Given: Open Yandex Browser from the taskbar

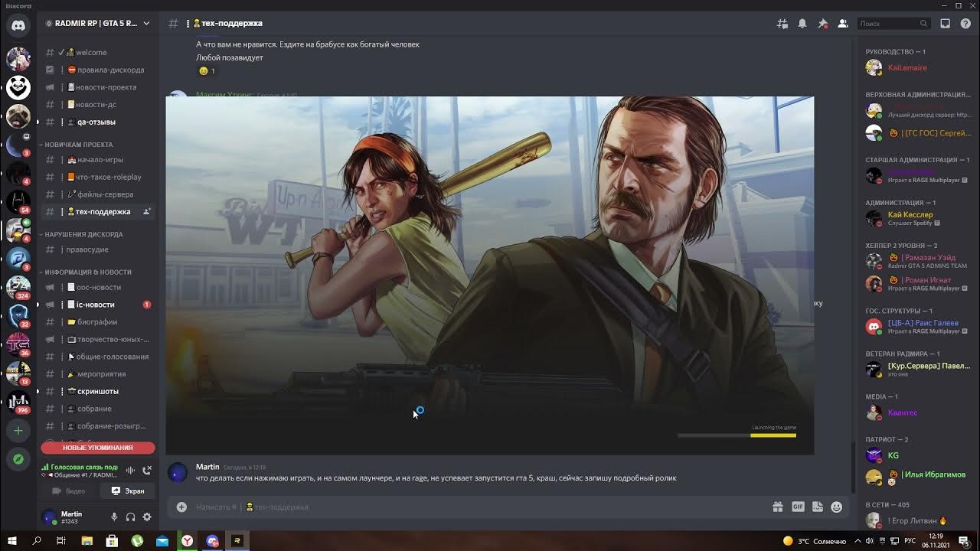Looking at the screenshot, I should (x=187, y=541).
